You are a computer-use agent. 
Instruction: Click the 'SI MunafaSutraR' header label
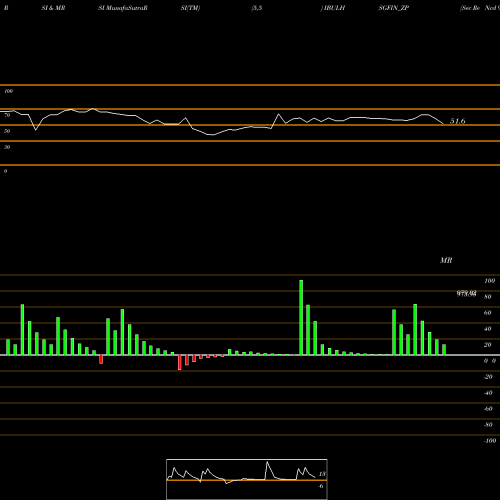coord(123,8)
